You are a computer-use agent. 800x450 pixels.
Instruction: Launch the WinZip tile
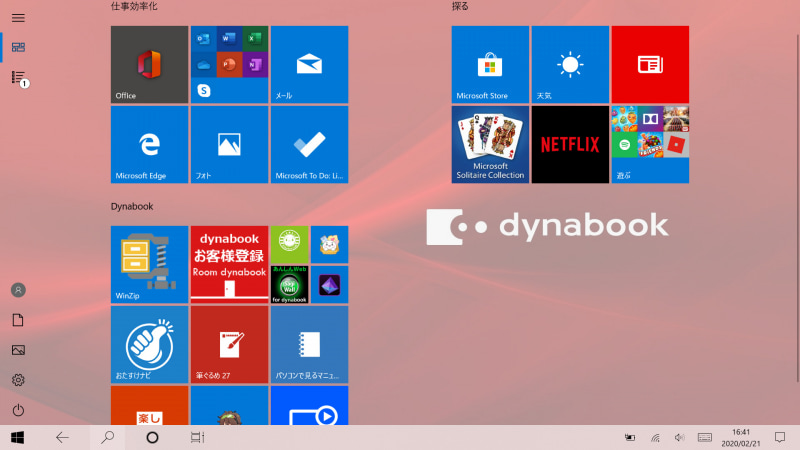click(x=149, y=265)
